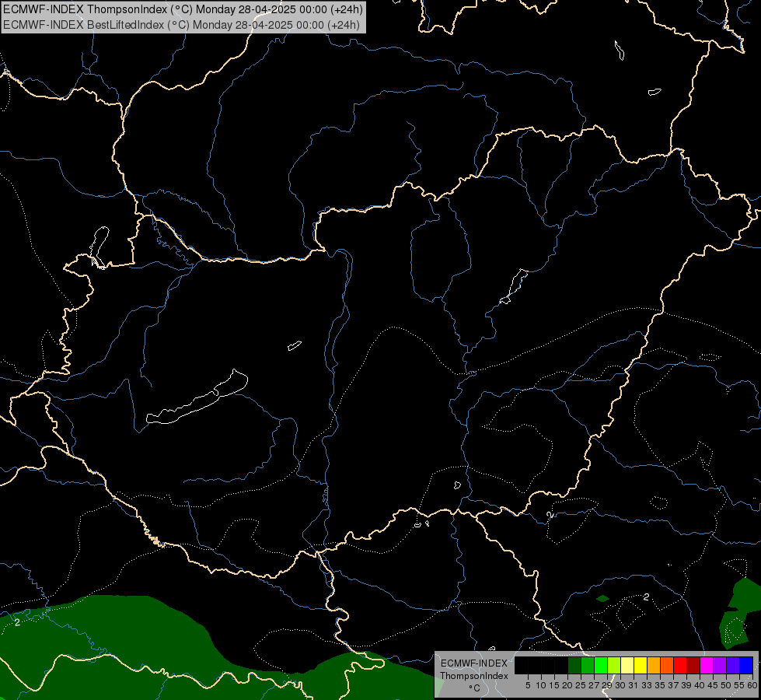Select the purple 45-50 legend swatch
761x700 pixels.
click(x=720, y=666)
